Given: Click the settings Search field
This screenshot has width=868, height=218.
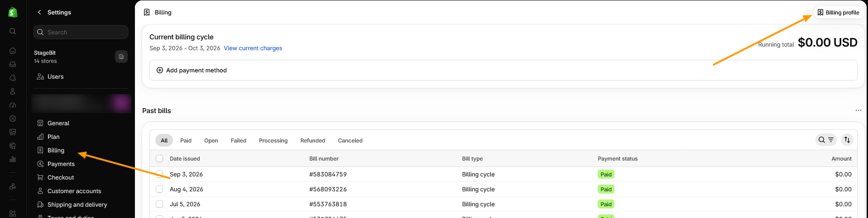Looking at the screenshot, I should tap(81, 32).
